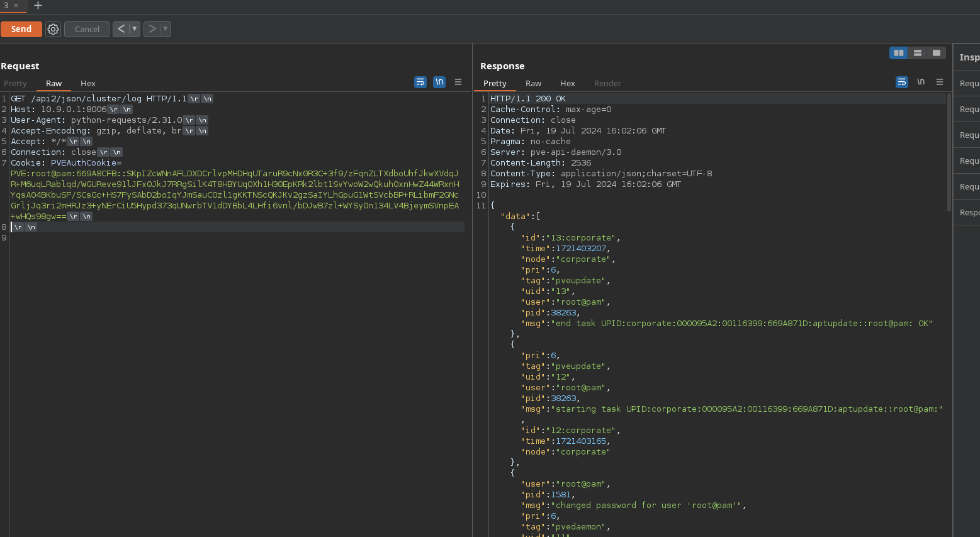Go back to previous request arrow
The image size is (980, 537).
click(x=121, y=29)
